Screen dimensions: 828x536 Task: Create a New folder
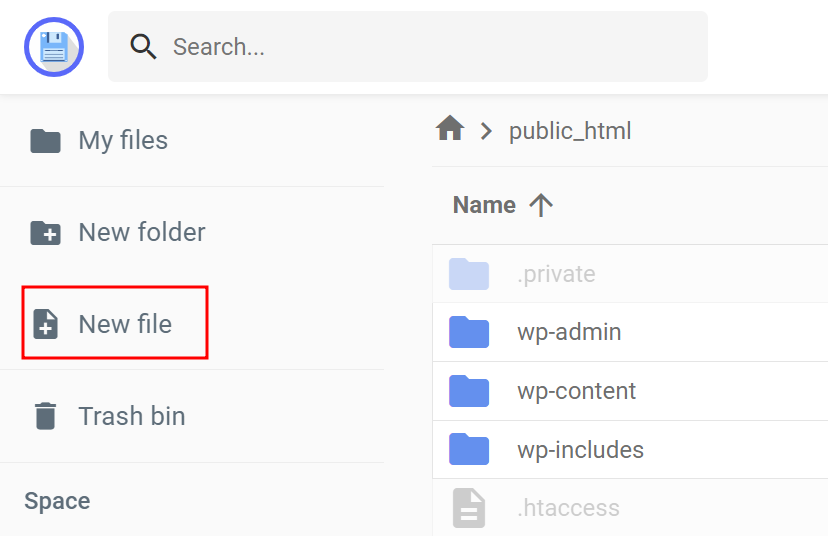141,232
